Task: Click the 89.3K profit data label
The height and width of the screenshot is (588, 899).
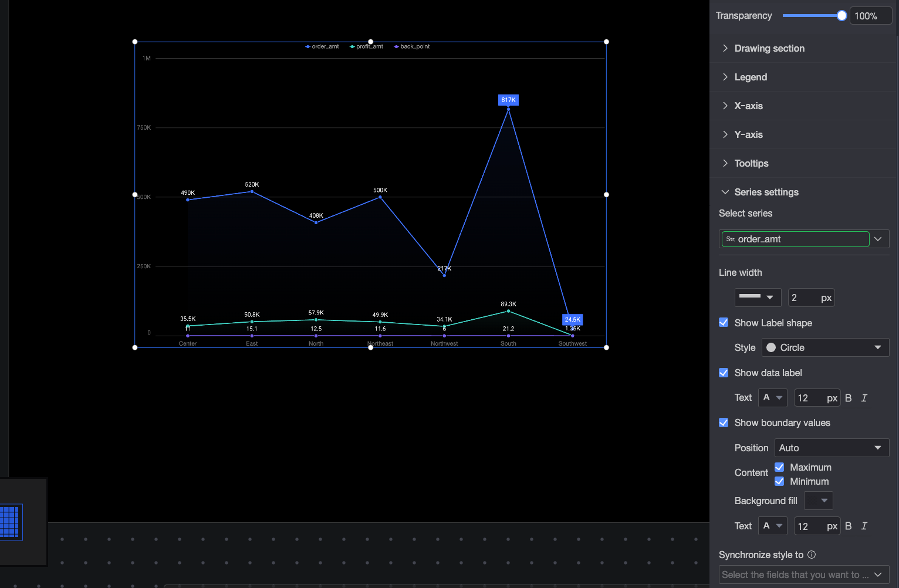Action: pos(508,304)
